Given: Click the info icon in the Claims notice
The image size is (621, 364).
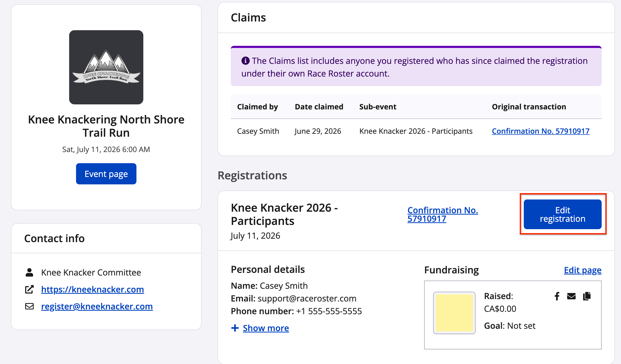Looking at the screenshot, I should (x=245, y=61).
